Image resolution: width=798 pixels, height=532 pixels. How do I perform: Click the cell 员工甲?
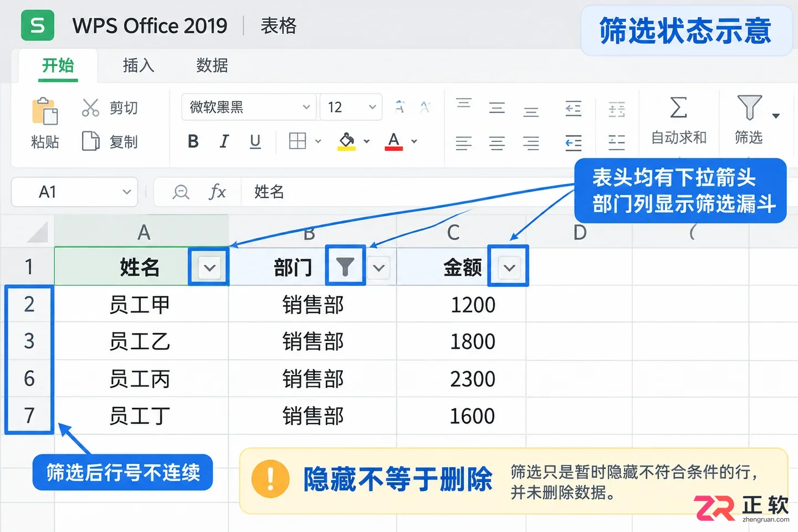coord(142,304)
